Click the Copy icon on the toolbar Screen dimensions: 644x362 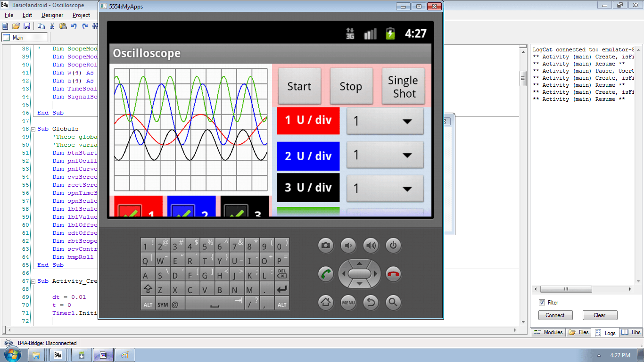(41, 26)
